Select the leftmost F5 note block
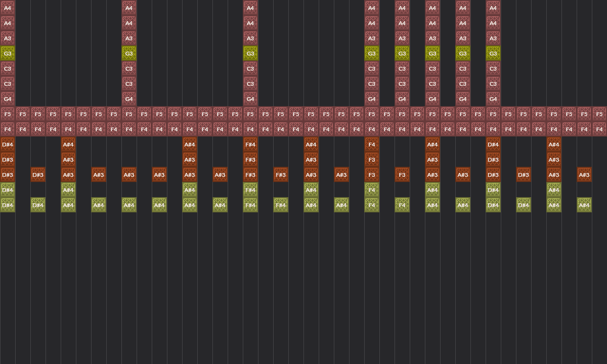Image resolution: width=607 pixels, height=364 pixels. point(8,114)
